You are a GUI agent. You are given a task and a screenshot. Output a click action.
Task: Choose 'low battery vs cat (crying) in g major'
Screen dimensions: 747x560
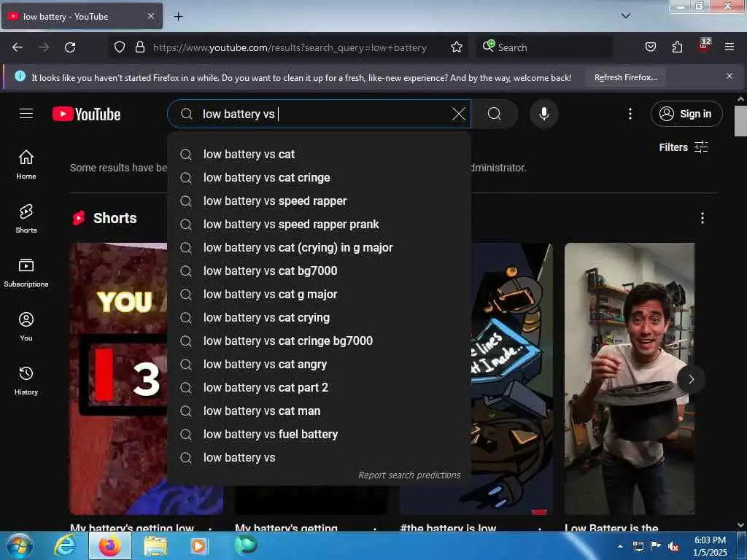coord(319,248)
